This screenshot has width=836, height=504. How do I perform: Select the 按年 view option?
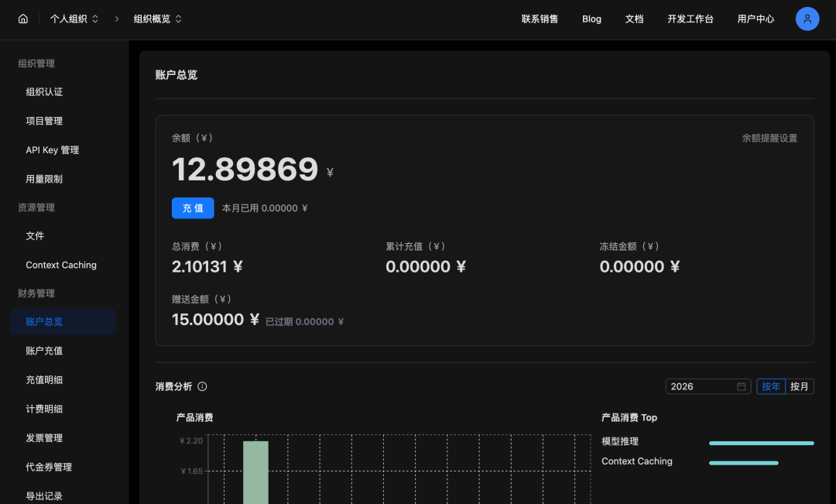770,386
